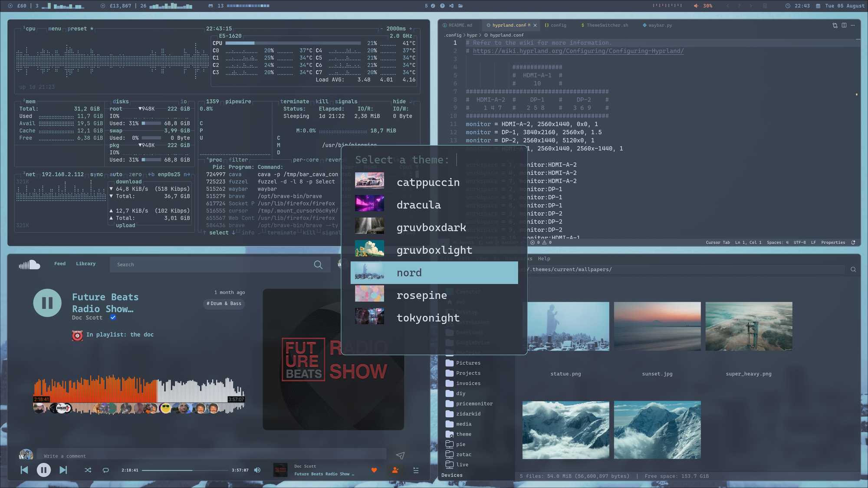Click the send comment paper-plane icon
This screenshot has width=868, height=488.
(400, 455)
